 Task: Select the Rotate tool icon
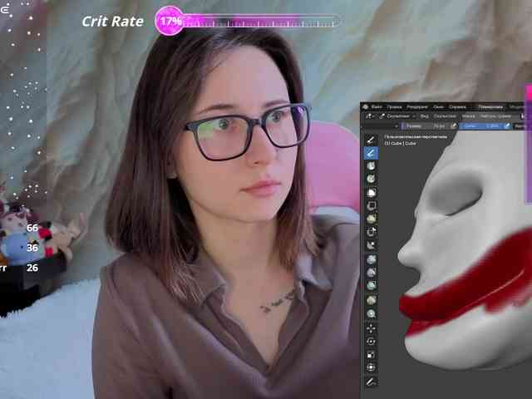coord(371,341)
